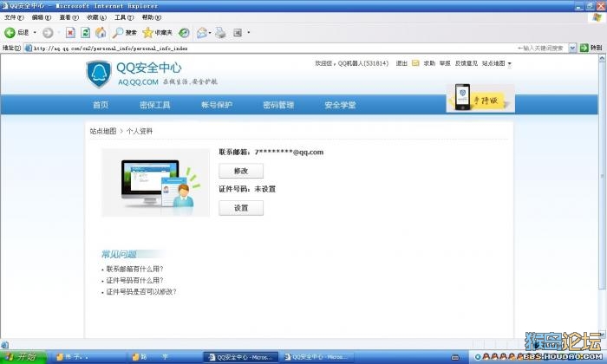The height and width of the screenshot is (364, 607).
Task: Open the 工具(T) menu
Action: coord(124,17)
